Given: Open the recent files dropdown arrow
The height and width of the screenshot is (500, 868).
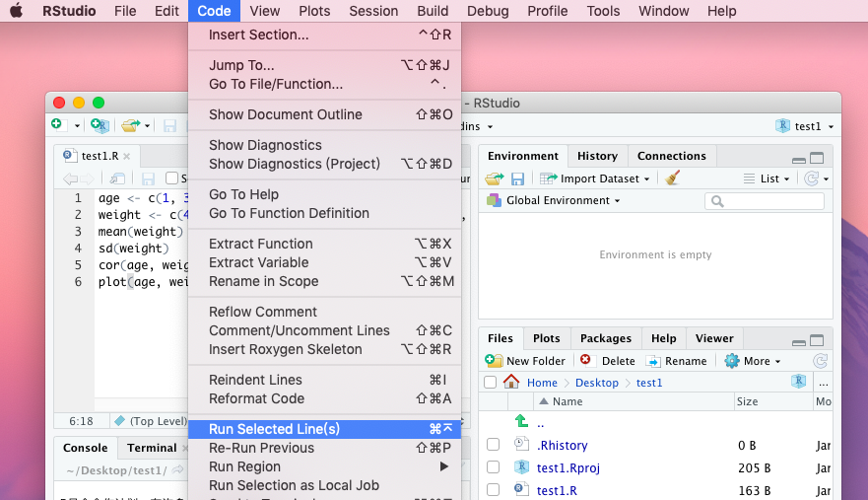Looking at the screenshot, I should (147, 126).
